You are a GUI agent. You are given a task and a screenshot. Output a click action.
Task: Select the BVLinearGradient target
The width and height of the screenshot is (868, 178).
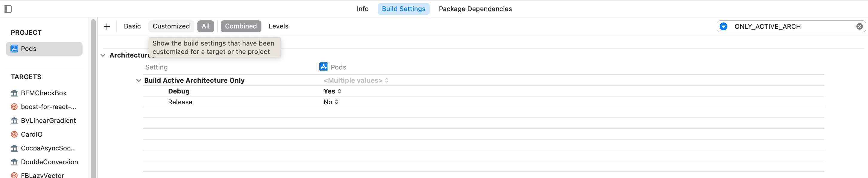coord(48,120)
